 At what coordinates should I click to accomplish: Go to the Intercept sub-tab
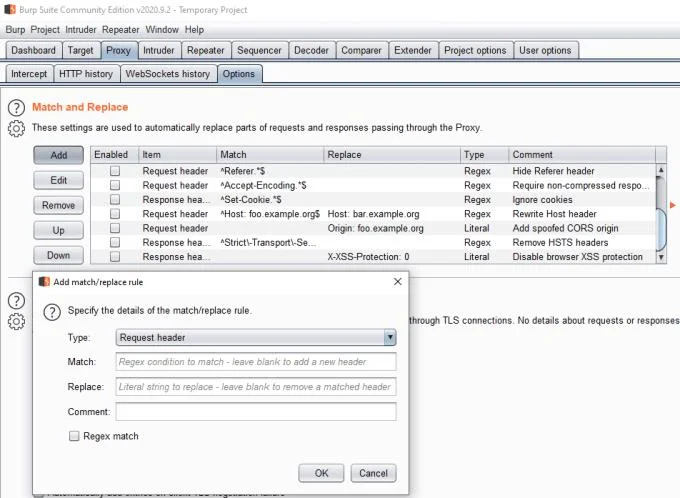click(29, 74)
